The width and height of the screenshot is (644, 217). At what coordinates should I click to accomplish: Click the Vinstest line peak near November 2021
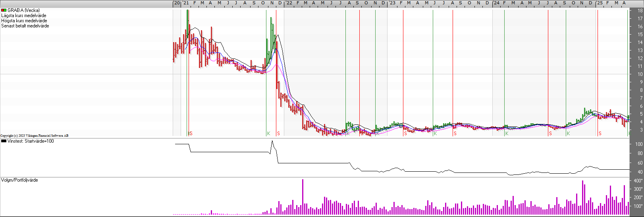(272, 141)
